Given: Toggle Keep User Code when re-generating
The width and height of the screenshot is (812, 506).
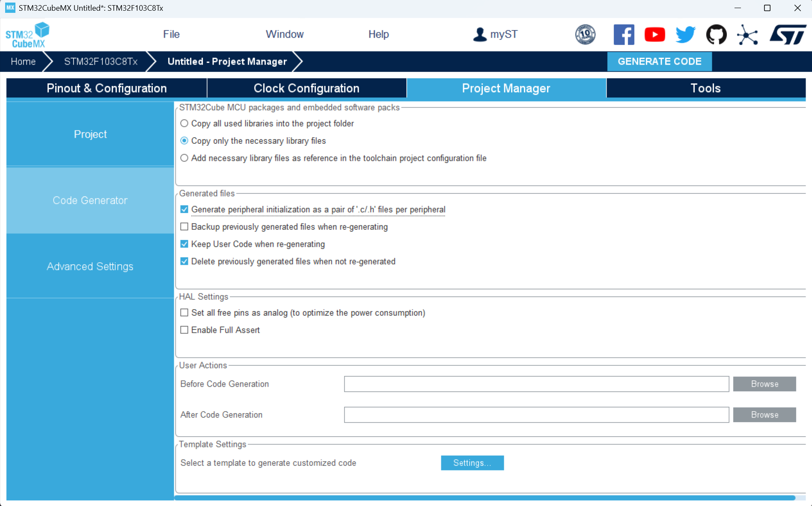Looking at the screenshot, I should pyautogui.click(x=184, y=244).
